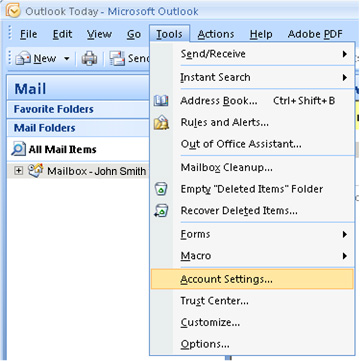The image size is (360, 361).
Task: Open the Go menu
Action: (x=133, y=34)
